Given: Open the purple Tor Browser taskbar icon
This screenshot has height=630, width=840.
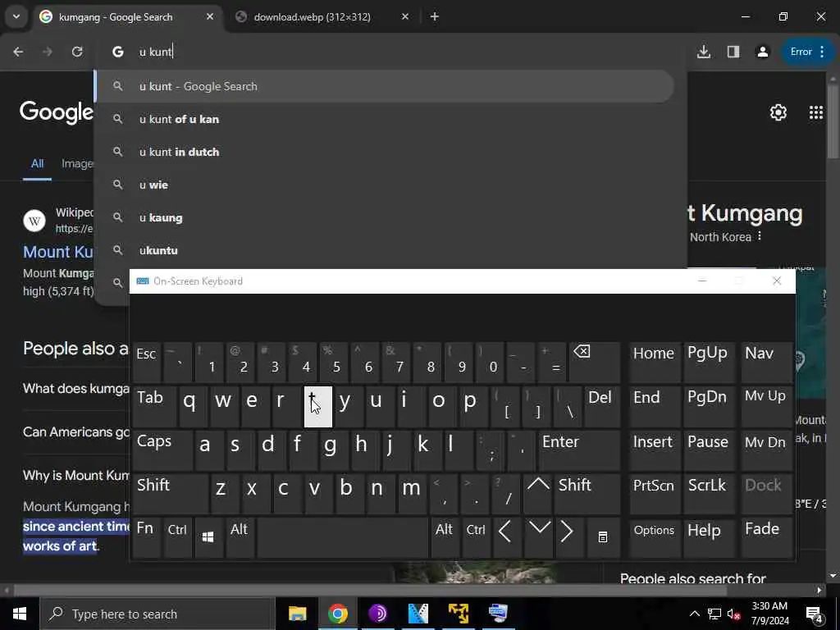Looking at the screenshot, I should (x=377, y=614).
